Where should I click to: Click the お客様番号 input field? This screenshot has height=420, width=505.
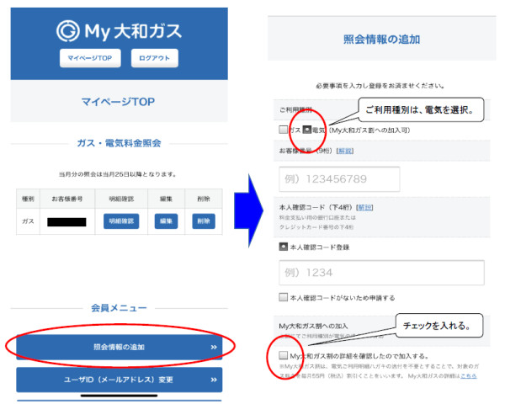(339, 179)
